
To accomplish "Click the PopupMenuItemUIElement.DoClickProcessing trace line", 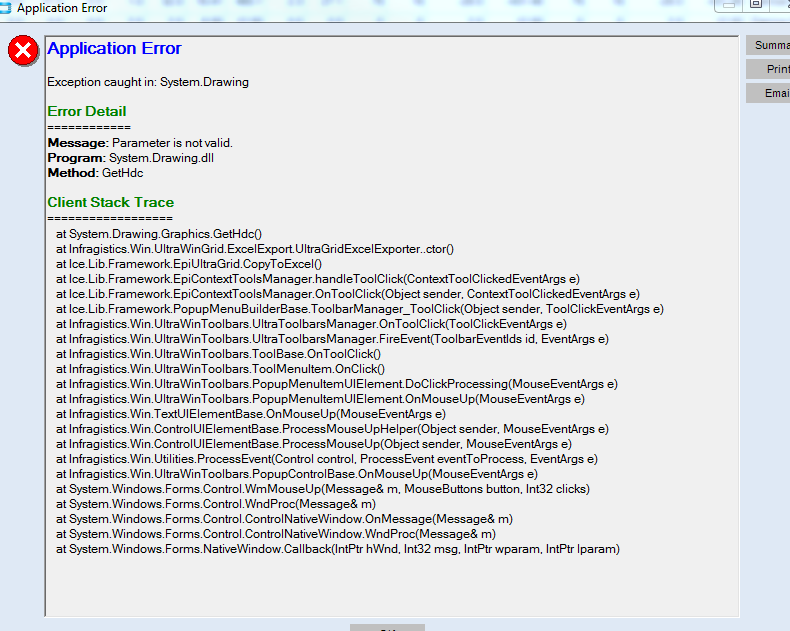I will 337,384.
